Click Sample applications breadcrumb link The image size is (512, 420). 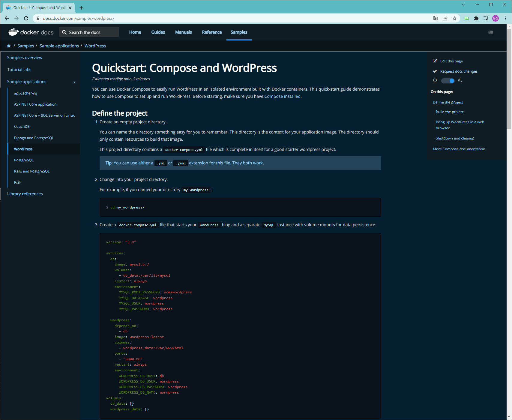pos(59,46)
